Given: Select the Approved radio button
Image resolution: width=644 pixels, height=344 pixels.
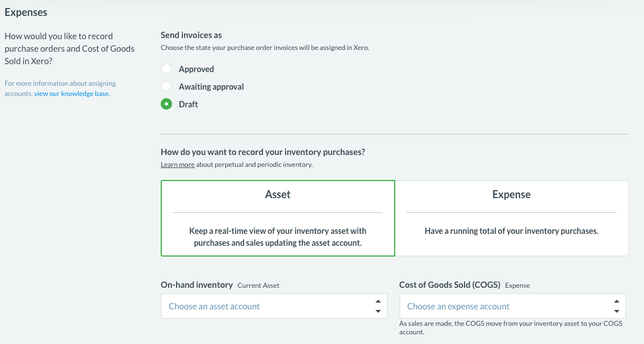Looking at the screenshot, I should pos(166,69).
